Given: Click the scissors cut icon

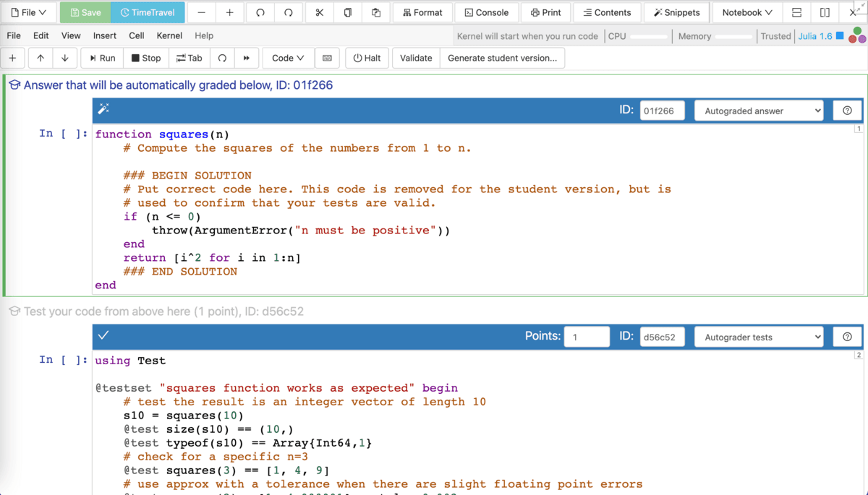Looking at the screenshot, I should [x=319, y=12].
